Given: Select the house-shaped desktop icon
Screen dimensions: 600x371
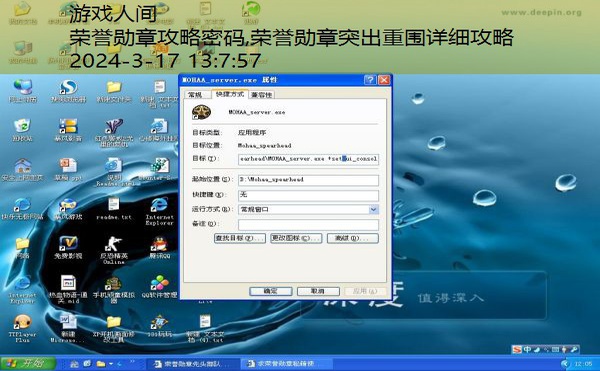Looking at the screenshot, I should coord(23,169).
